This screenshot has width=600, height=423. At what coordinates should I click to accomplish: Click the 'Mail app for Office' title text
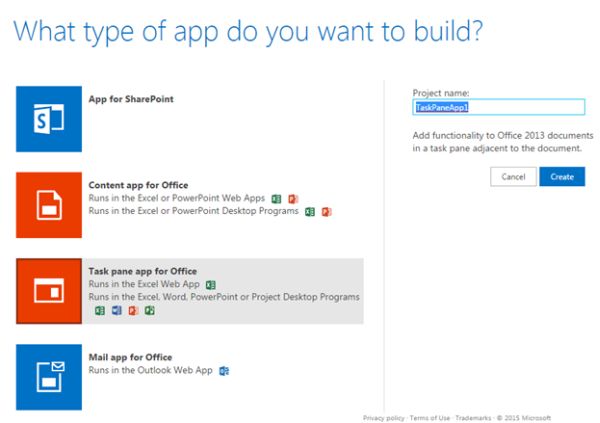pos(130,358)
